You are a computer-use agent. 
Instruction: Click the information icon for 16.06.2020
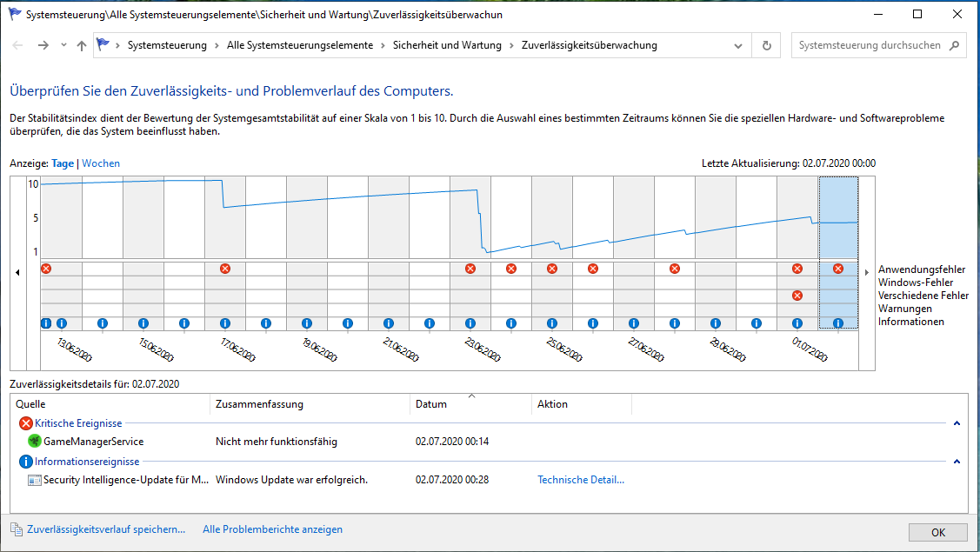pyautogui.click(x=184, y=323)
